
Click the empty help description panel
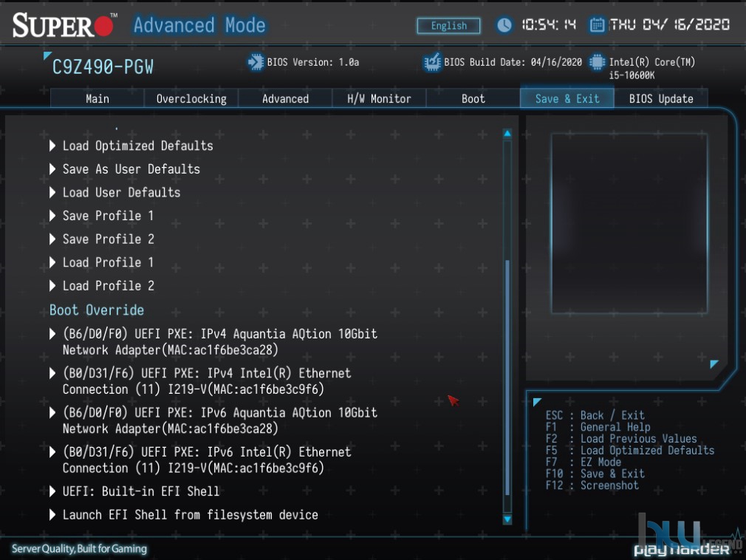[x=629, y=223]
